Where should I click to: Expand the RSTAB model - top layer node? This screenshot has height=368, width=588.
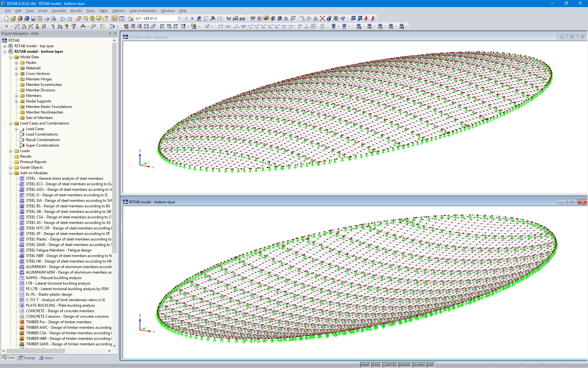[x=5, y=46]
